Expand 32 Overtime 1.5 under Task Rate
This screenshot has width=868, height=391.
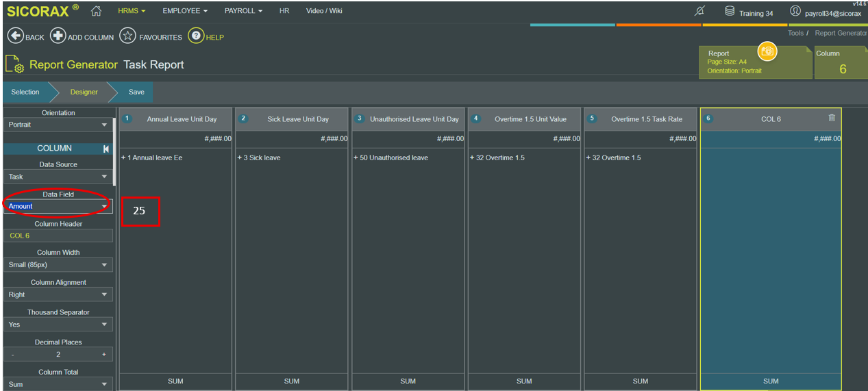point(614,157)
